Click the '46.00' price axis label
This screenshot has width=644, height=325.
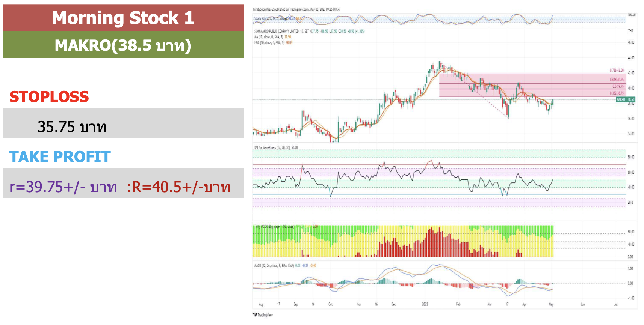631,42
